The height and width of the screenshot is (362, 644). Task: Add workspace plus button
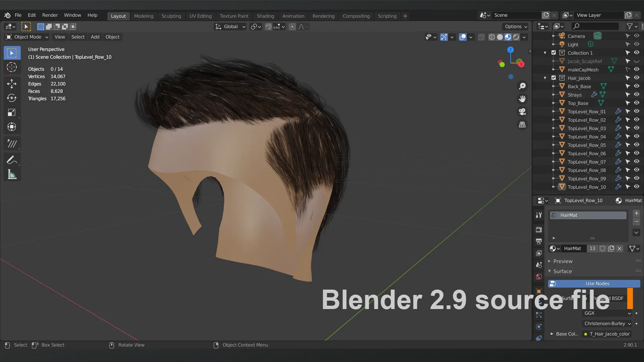pyautogui.click(x=405, y=16)
